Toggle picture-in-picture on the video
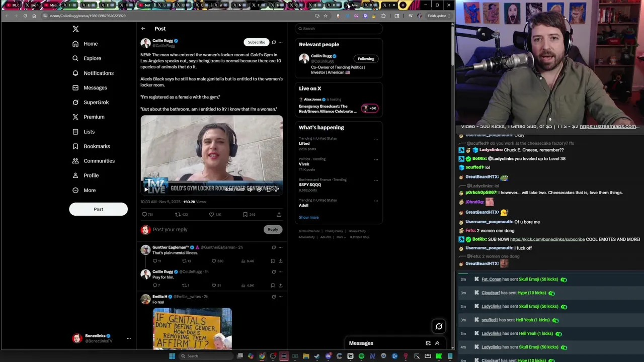The image size is (644, 362). (268, 190)
